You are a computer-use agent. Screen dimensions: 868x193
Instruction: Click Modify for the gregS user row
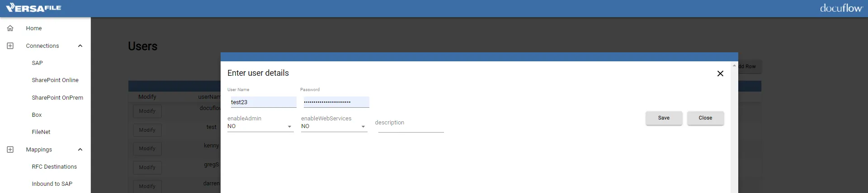[x=147, y=167]
